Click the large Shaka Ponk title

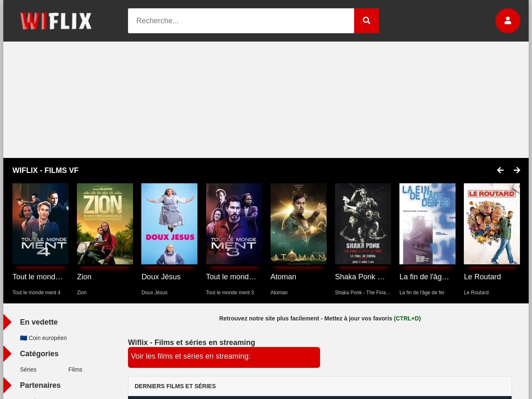360,277
